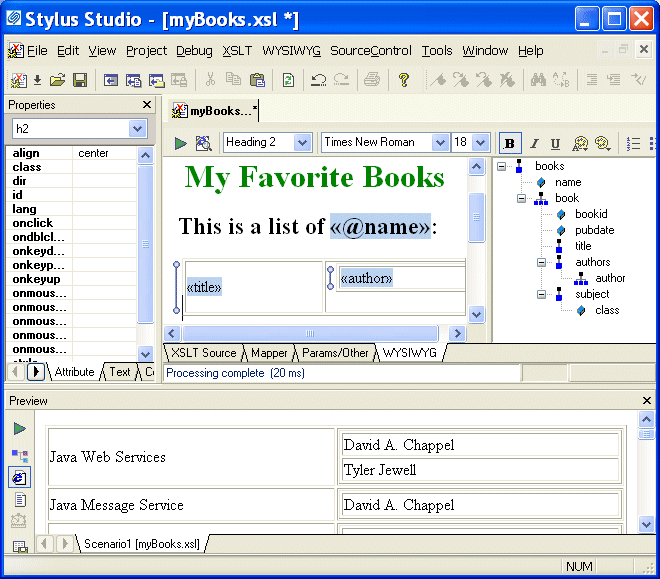This screenshot has width=660, height=579.
Task: Collapse the authors node in schema tree
Action: 543,262
